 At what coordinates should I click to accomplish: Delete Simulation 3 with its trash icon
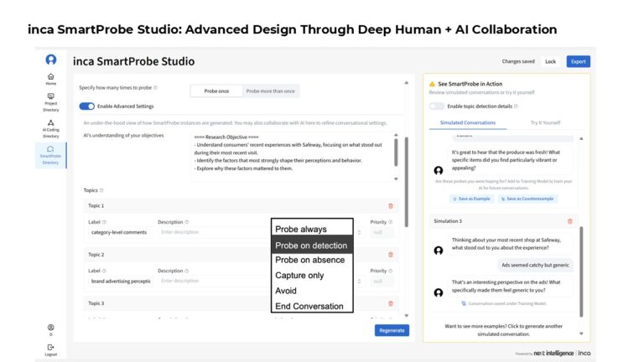click(570, 221)
